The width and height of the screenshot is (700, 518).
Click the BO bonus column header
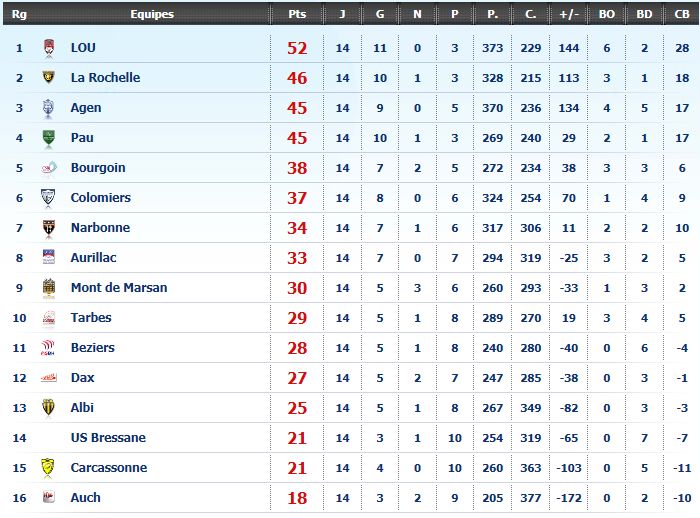[607, 14]
